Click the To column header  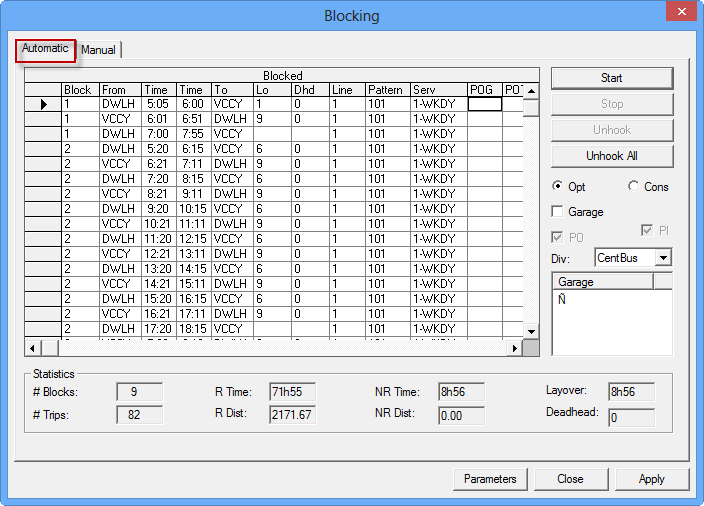click(x=232, y=90)
